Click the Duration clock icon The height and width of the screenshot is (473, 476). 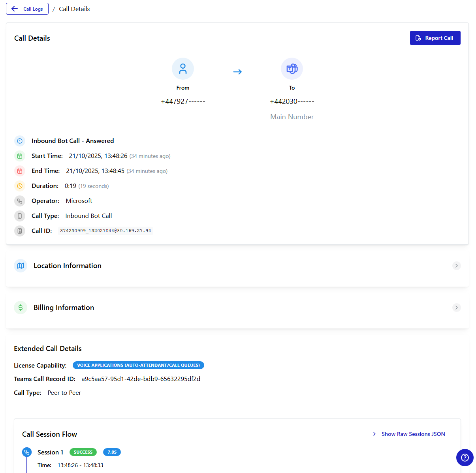coord(20,186)
